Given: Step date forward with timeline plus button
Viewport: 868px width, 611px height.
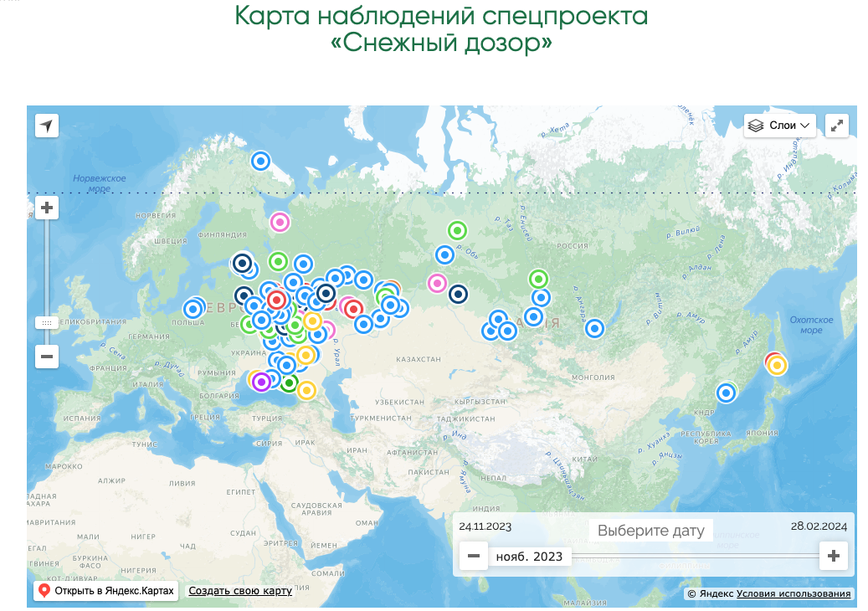Looking at the screenshot, I should tap(833, 556).
